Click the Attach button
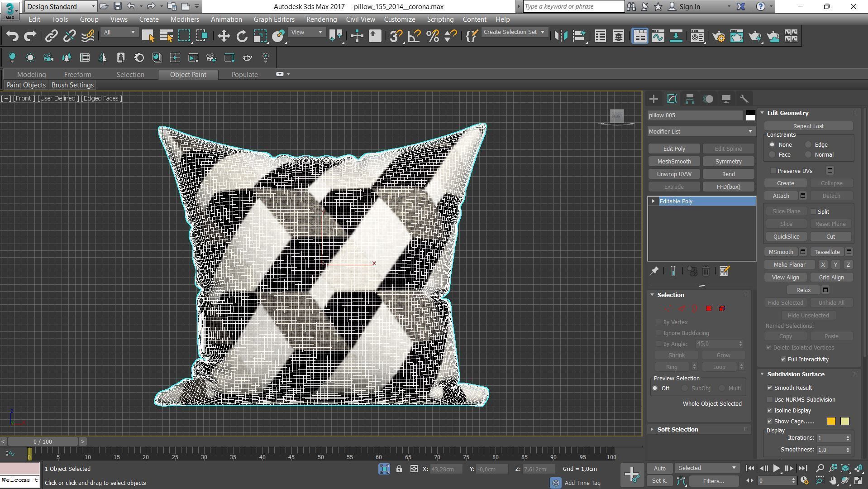This screenshot has height=489, width=868. pyautogui.click(x=781, y=196)
